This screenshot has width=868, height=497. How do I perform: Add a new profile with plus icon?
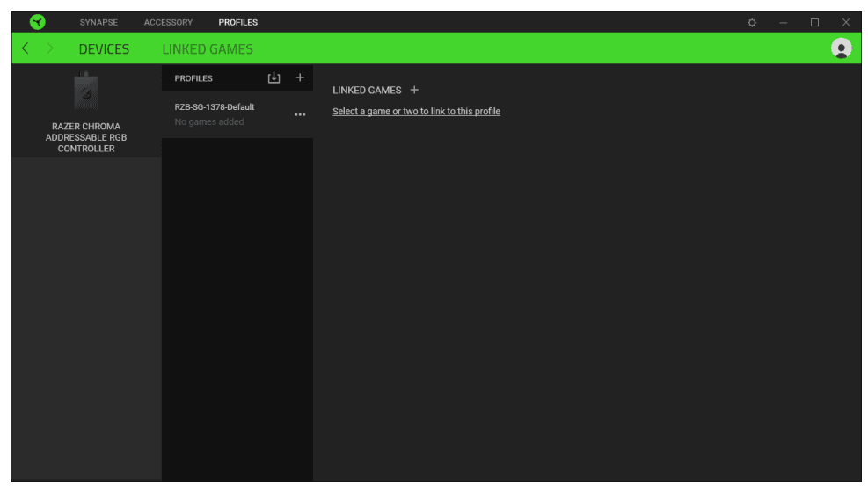300,78
